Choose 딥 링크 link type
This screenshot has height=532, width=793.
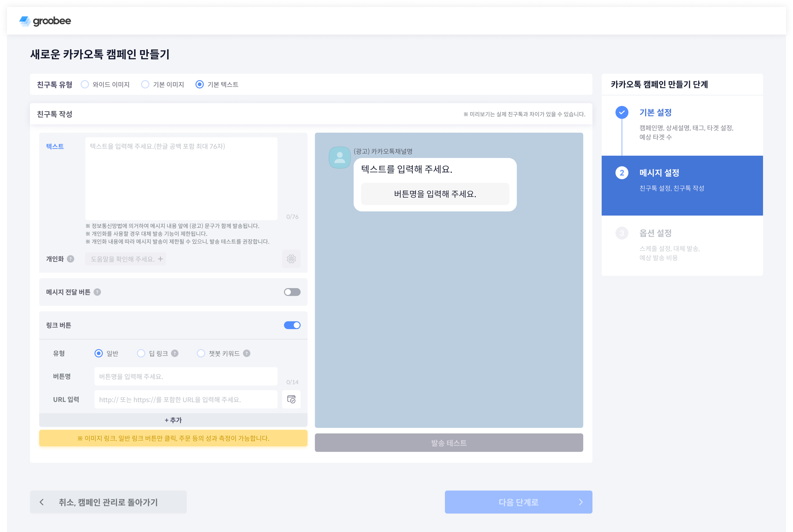click(x=141, y=354)
